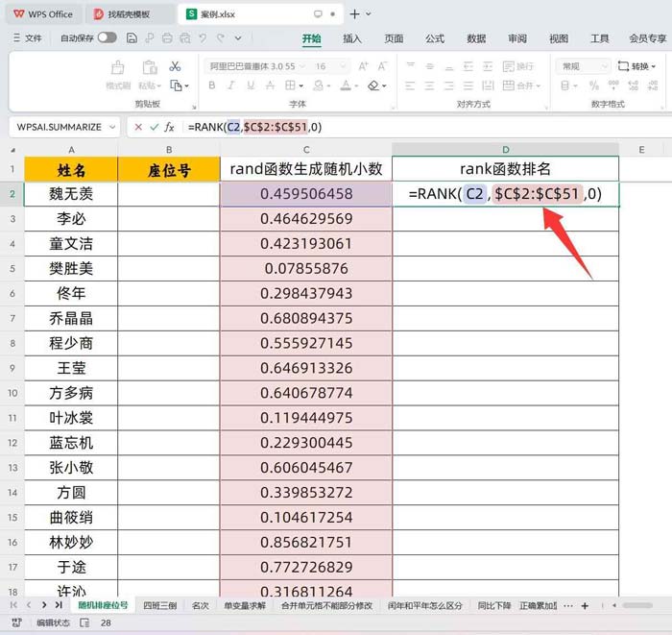Toggle the 自动保存 auto-save switch
The image size is (672, 635).
tap(108, 37)
